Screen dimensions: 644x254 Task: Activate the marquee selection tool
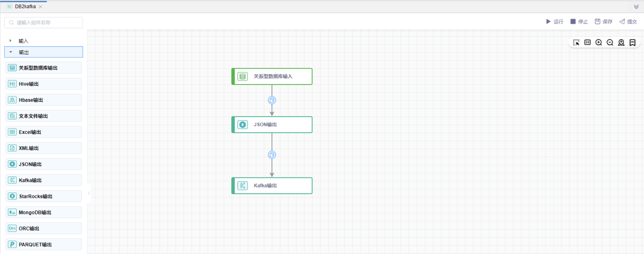[576, 43]
